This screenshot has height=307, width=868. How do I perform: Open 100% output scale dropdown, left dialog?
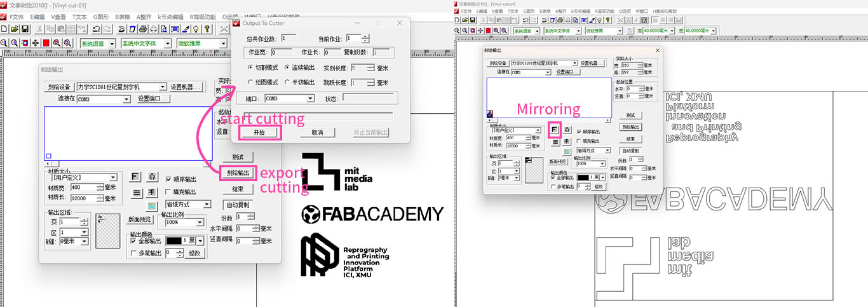[x=184, y=222]
